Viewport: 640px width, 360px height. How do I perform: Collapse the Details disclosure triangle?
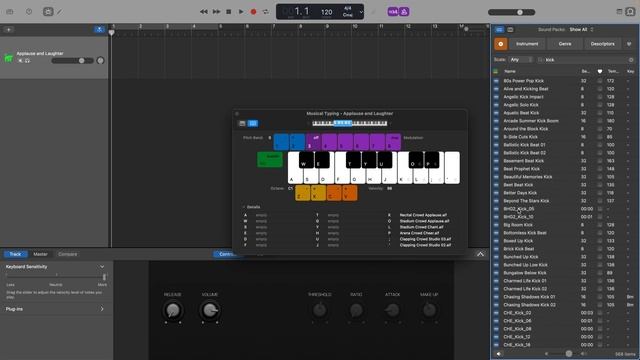coord(243,207)
